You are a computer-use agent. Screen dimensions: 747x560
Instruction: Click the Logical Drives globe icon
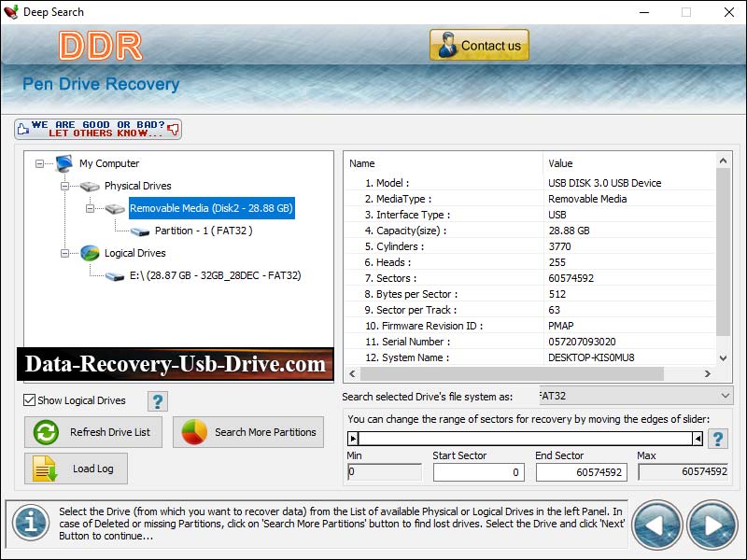[x=90, y=253]
